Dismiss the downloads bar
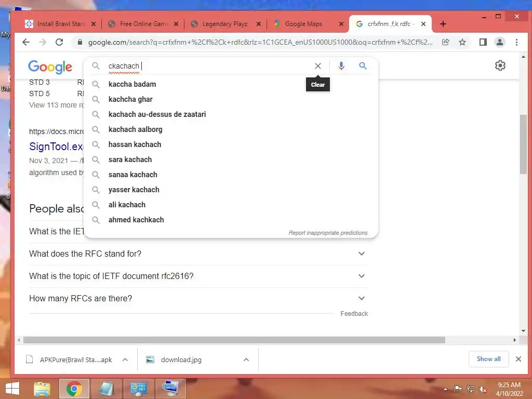The height and width of the screenshot is (399, 532). (518, 359)
